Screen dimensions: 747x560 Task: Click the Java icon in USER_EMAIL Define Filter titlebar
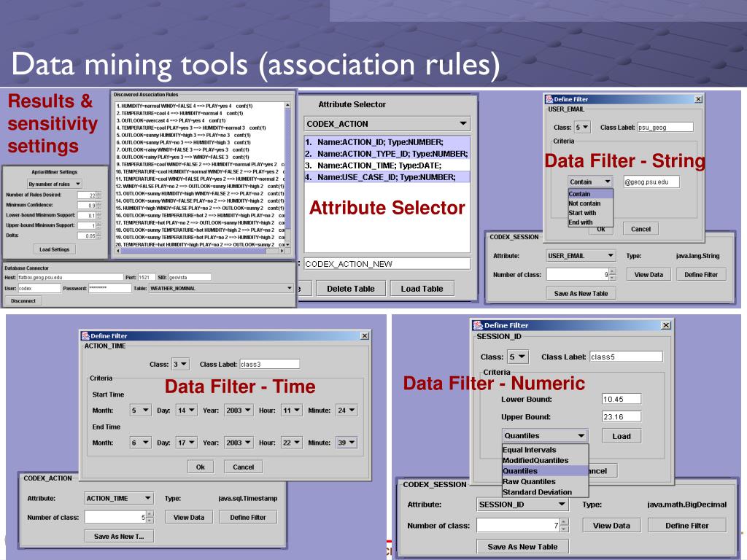tap(549, 99)
